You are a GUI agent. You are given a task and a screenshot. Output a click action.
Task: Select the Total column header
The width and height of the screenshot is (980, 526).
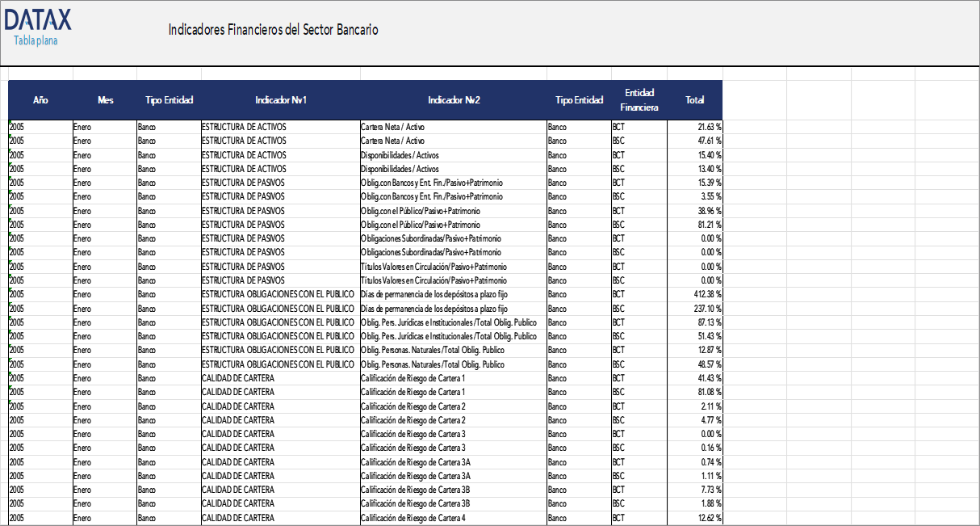pyautogui.click(x=694, y=100)
